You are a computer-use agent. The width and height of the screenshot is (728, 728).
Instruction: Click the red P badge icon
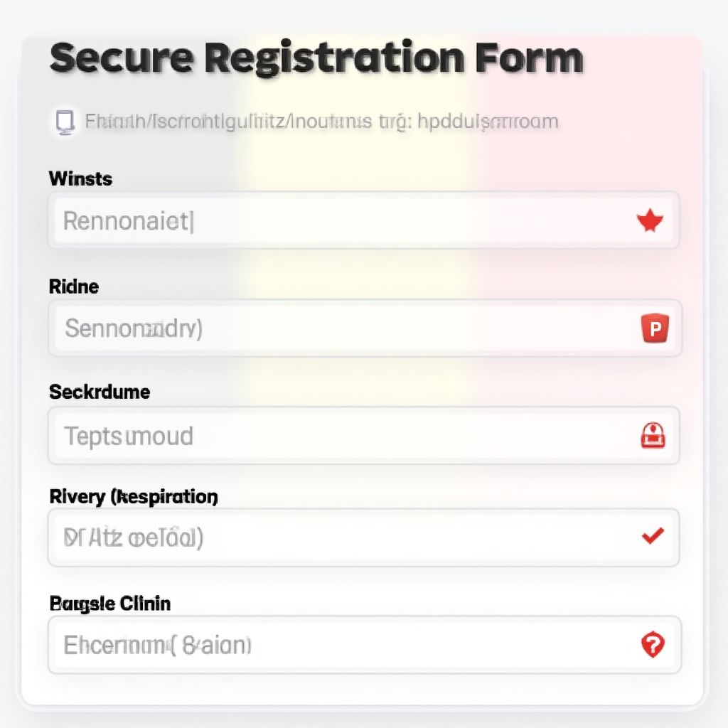pyautogui.click(x=655, y=329)
